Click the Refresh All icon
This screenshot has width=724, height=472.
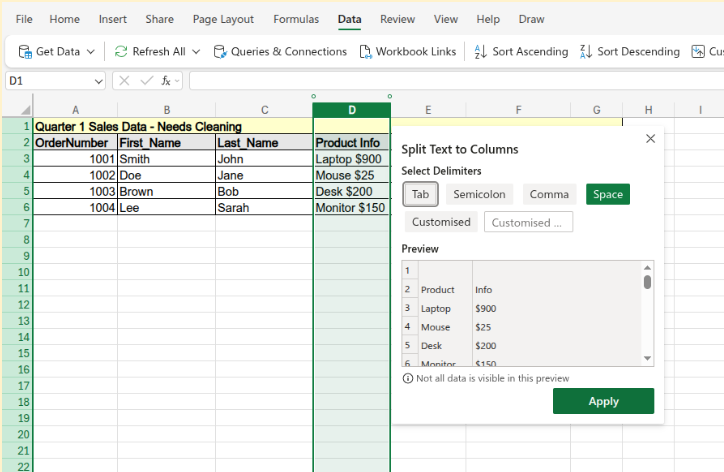tap(121, 51)
